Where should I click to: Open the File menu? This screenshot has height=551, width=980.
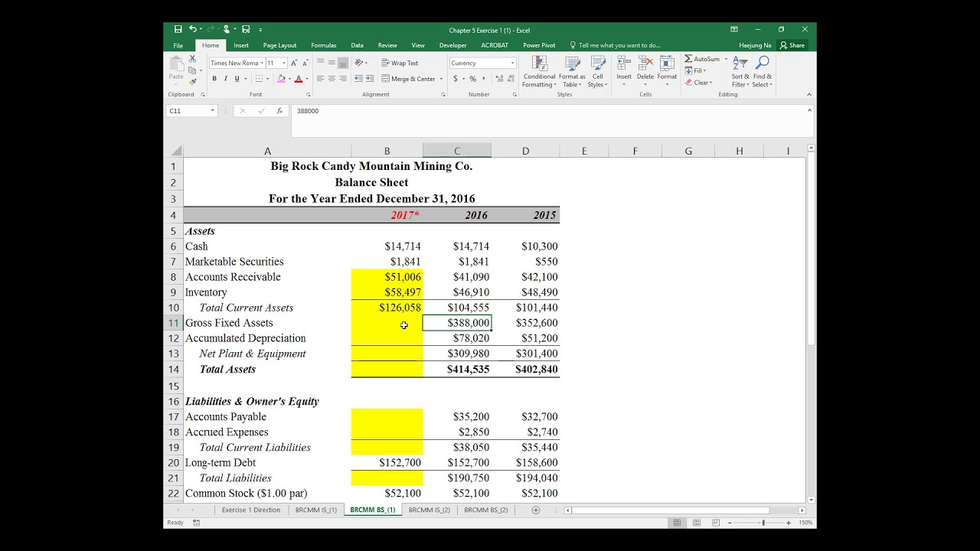click(178, 45)
